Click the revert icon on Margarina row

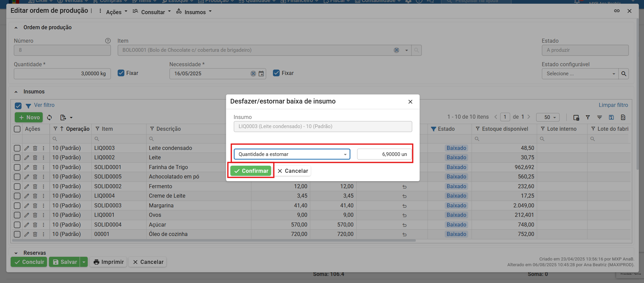click(405, 206)
